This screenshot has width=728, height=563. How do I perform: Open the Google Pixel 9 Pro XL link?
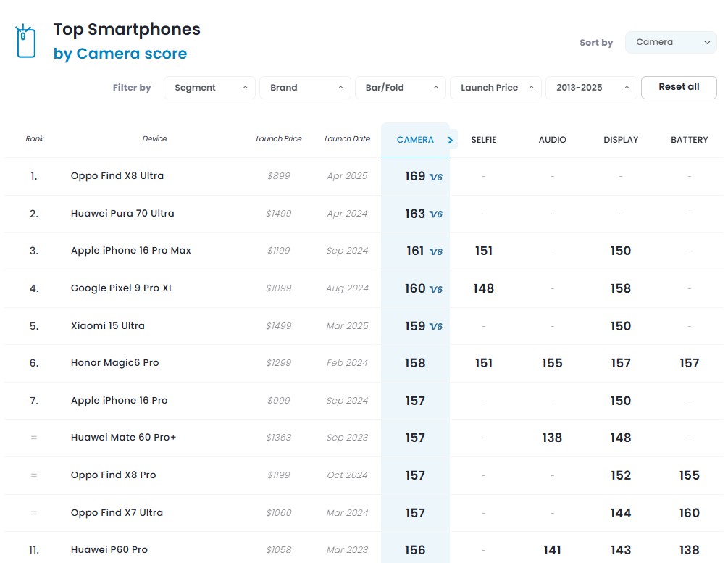click(122, 288)
